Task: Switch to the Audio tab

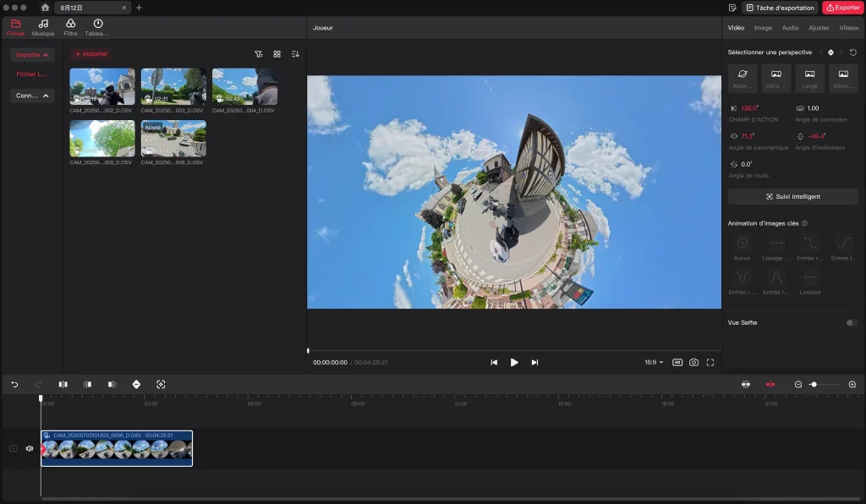Action: (x=790, y=28)
